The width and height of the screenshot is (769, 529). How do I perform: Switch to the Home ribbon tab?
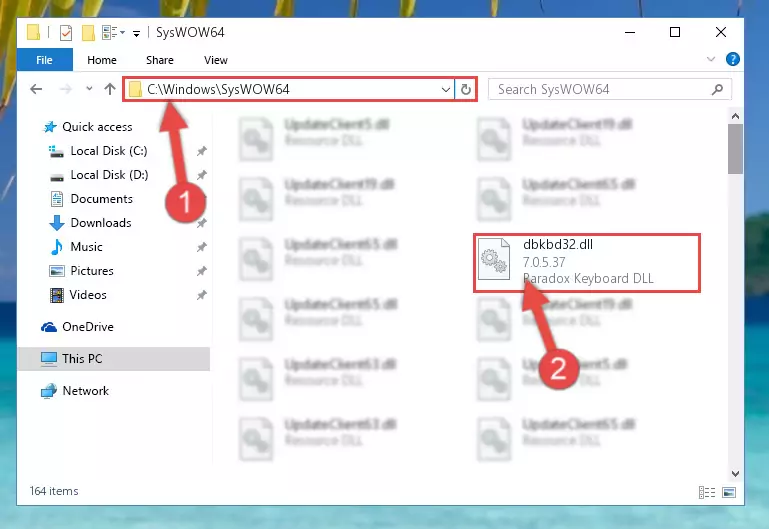[102, 60]
